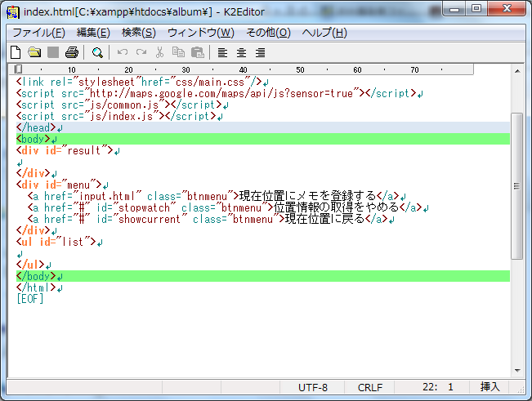Click the Cut scissors icon

159,52
